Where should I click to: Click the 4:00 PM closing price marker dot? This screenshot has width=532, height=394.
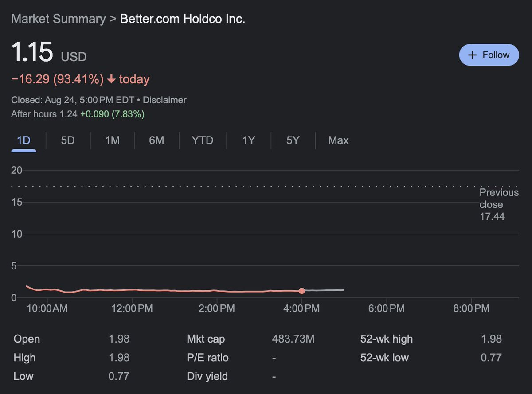(302, 291)
